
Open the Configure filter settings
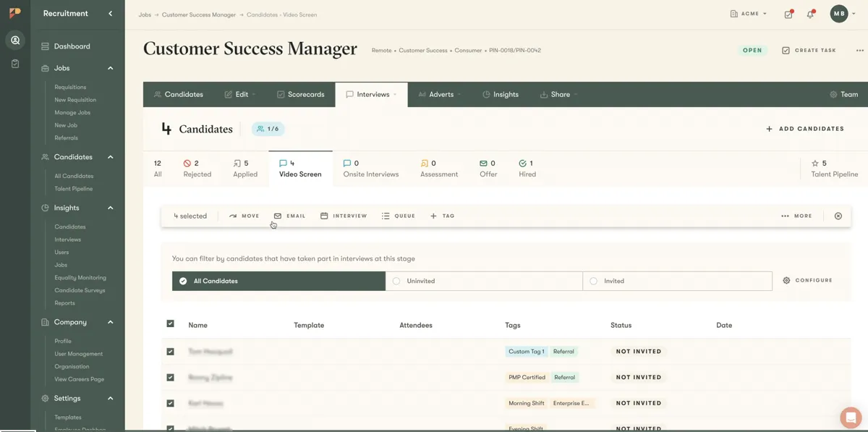[x=807, y=280]
